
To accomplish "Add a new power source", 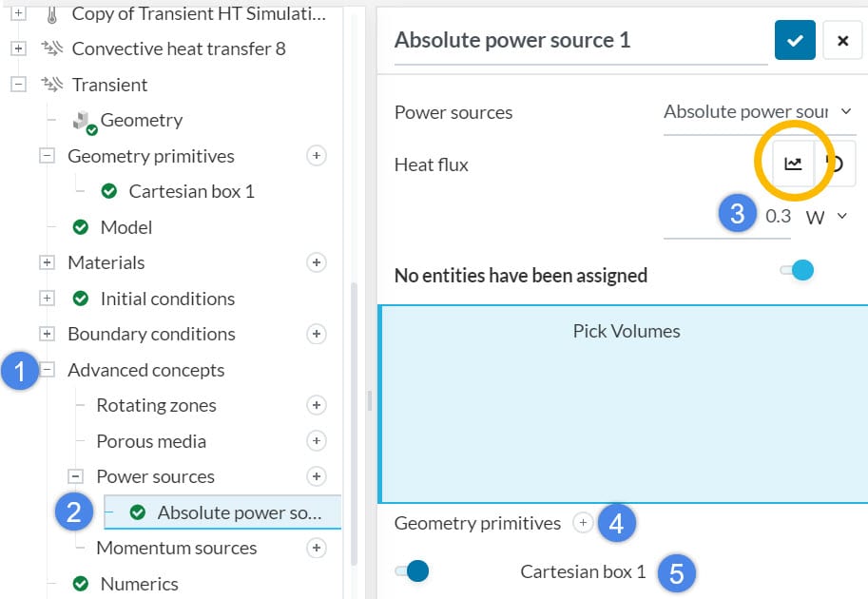I will [317, 476].
